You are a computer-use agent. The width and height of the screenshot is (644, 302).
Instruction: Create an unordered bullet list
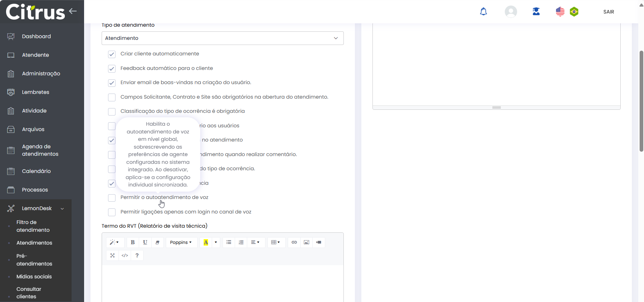229,242
